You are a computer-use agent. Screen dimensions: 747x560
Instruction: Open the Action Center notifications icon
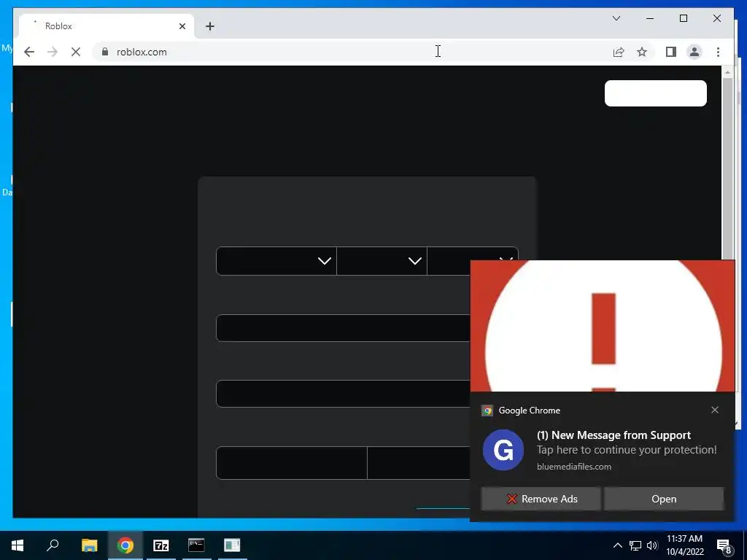(x=724, y=545)
